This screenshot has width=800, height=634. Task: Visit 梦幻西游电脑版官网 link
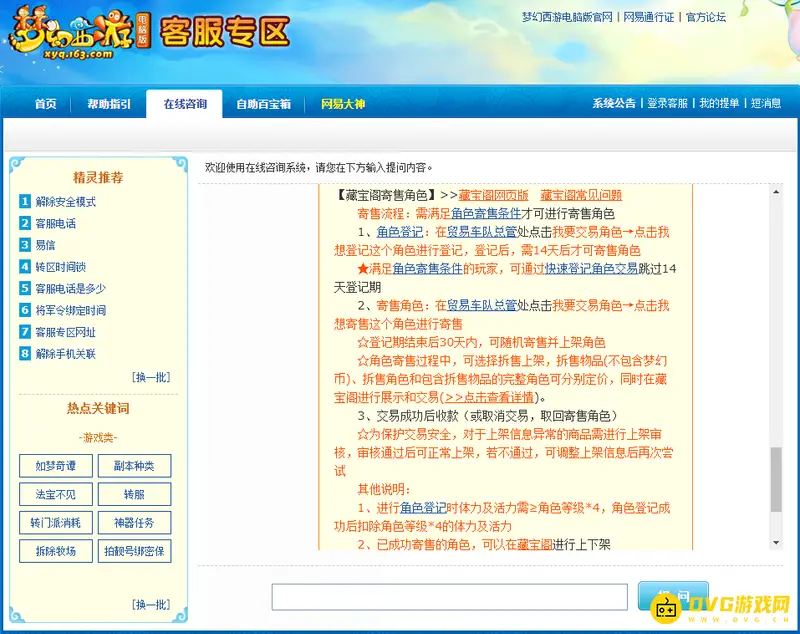coord(567,17)
